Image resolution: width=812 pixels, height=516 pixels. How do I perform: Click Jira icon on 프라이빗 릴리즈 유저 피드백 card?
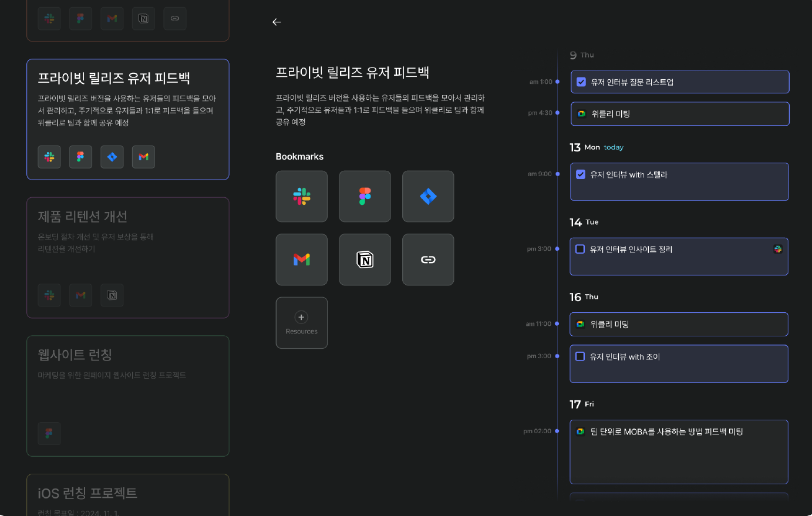coord(112,157)
